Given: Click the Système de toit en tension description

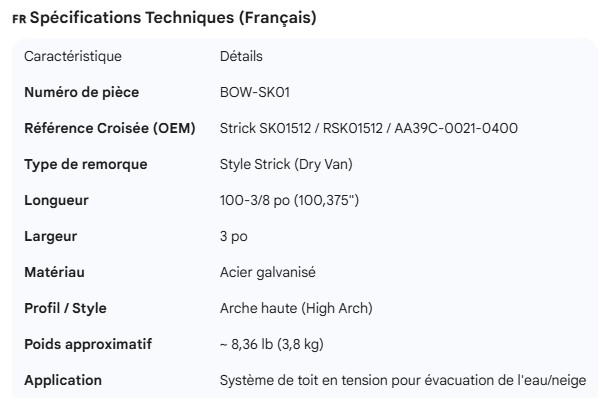Looking at the screenshot, I should point(402,380).
